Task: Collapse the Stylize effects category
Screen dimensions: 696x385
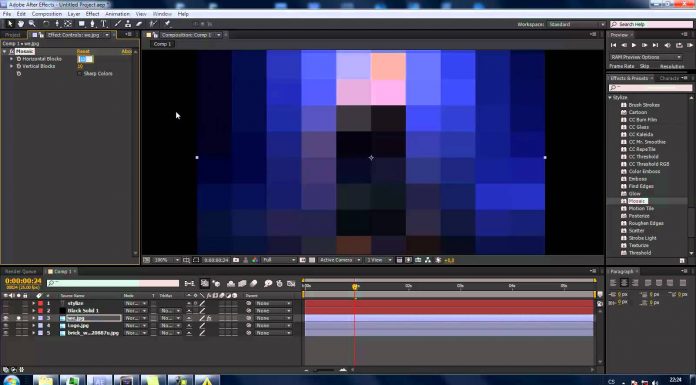Action: (x=610, y=98)
